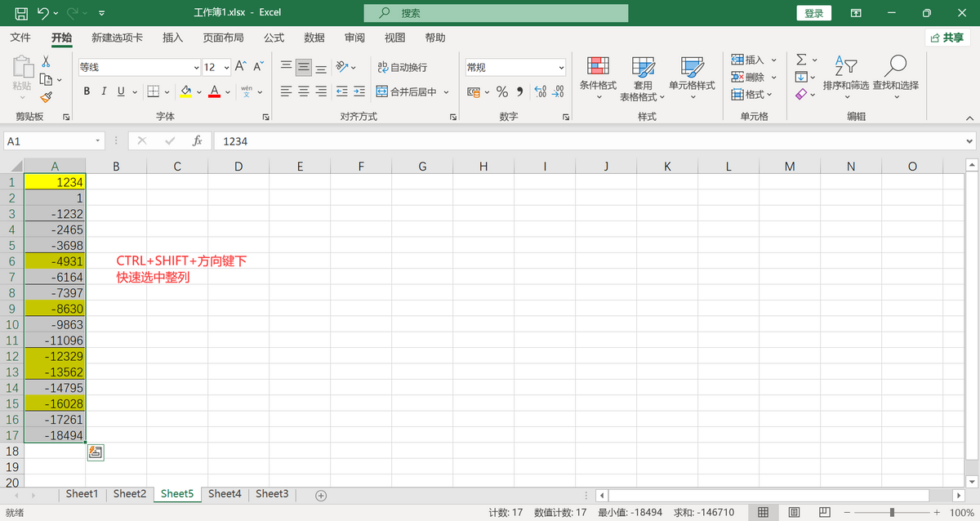Switch to the Sheet1 tab
Screen dimensions: 980x521
click(x=82, y=494)
